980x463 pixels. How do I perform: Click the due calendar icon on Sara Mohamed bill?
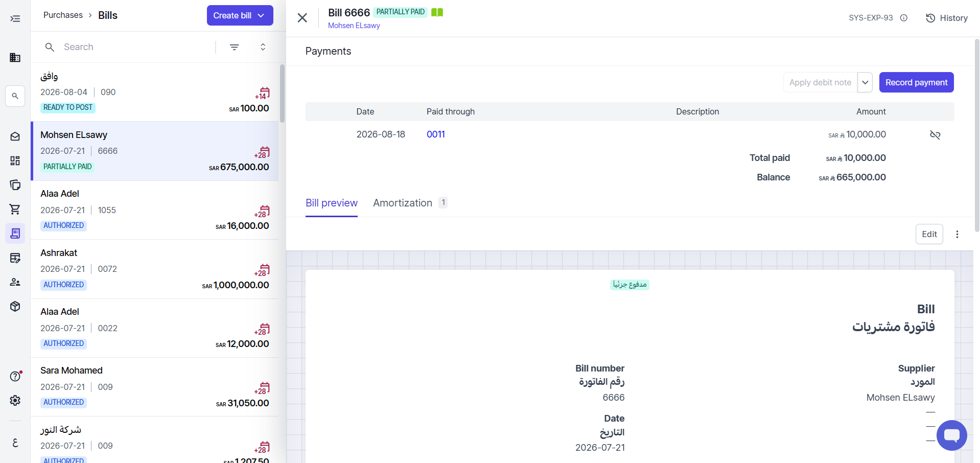pyautogui.click(x=263, y=388)
